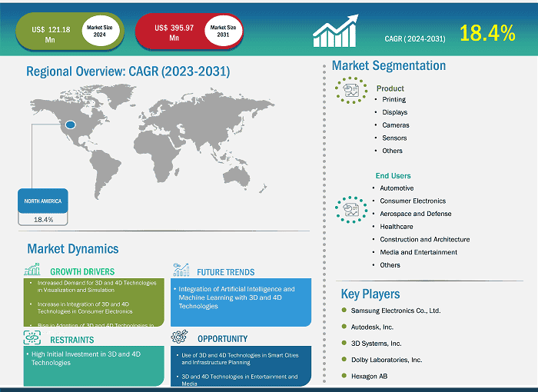Image resolution: width=538 pixels, height=392 pixels.
Task: Select Construction and Architecture under End Users
Action: point(425,239)
